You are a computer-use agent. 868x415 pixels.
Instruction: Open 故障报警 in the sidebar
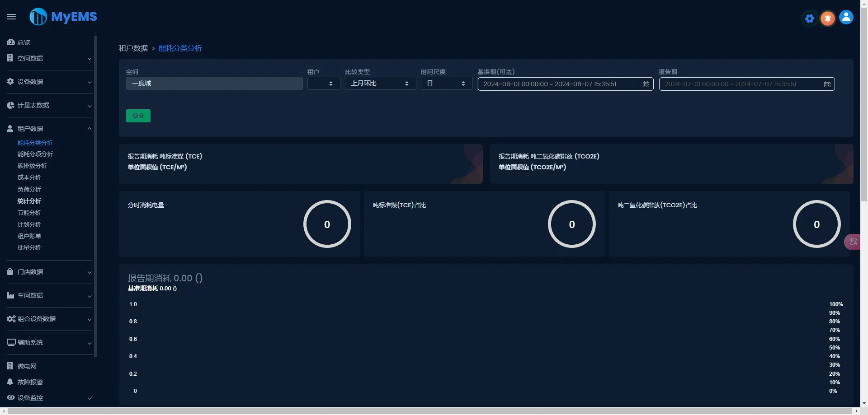pyautogui.click(x=30, y=382)
